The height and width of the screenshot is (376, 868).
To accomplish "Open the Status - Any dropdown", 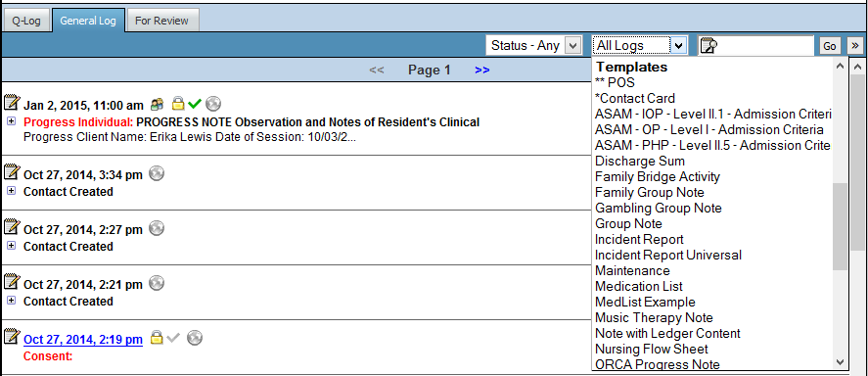I will click(533, 45).
